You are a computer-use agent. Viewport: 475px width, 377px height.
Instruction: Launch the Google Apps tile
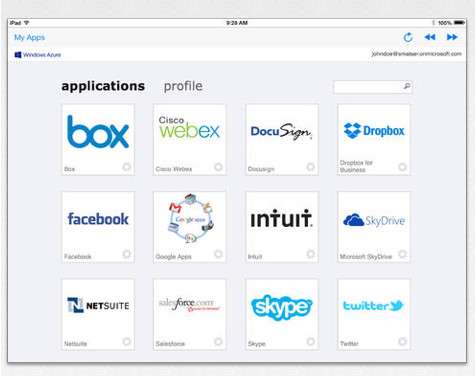[x=189, y=227]
